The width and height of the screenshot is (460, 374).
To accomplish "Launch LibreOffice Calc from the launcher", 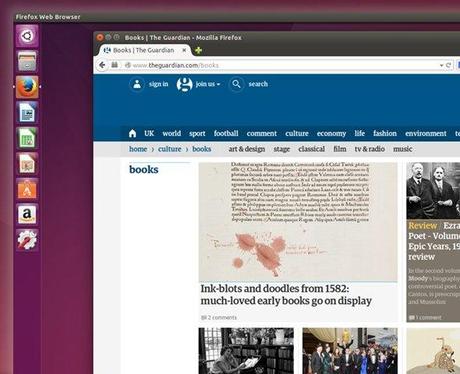I will pyautogui.click(x=27, y=138).
